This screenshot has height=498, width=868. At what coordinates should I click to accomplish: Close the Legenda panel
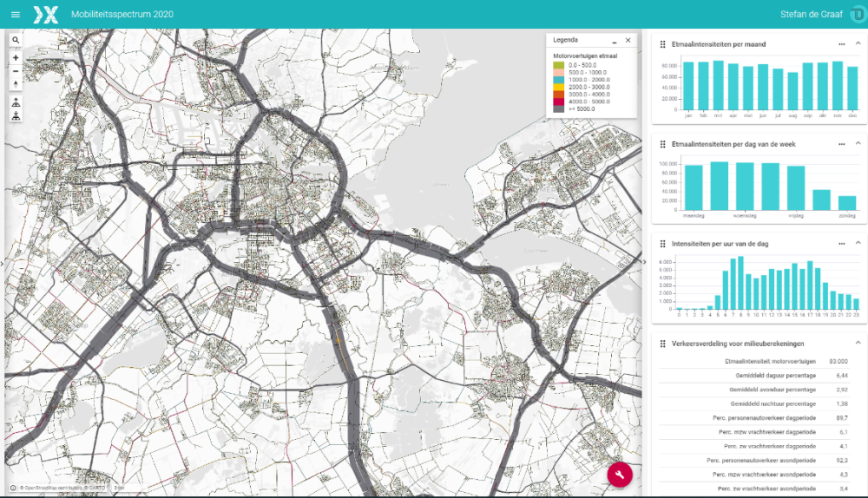pyautogui.click(x=628, y=41)
